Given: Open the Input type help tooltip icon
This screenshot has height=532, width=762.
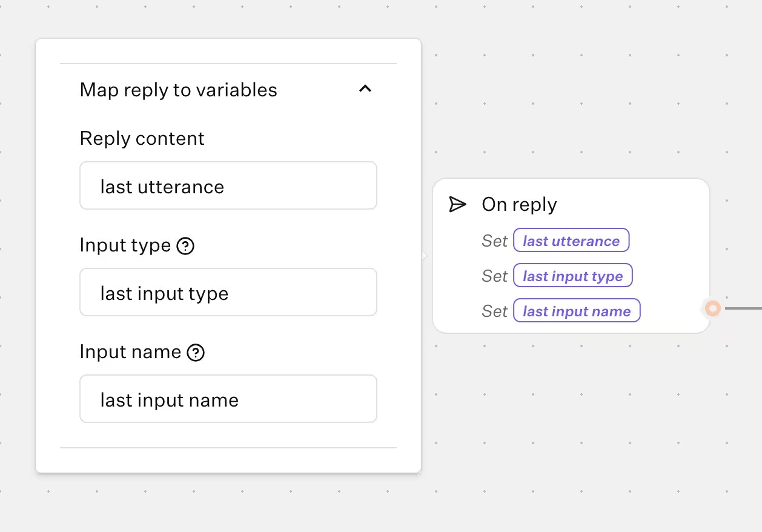Looking at the screenshot, I should tap(186, 246).
